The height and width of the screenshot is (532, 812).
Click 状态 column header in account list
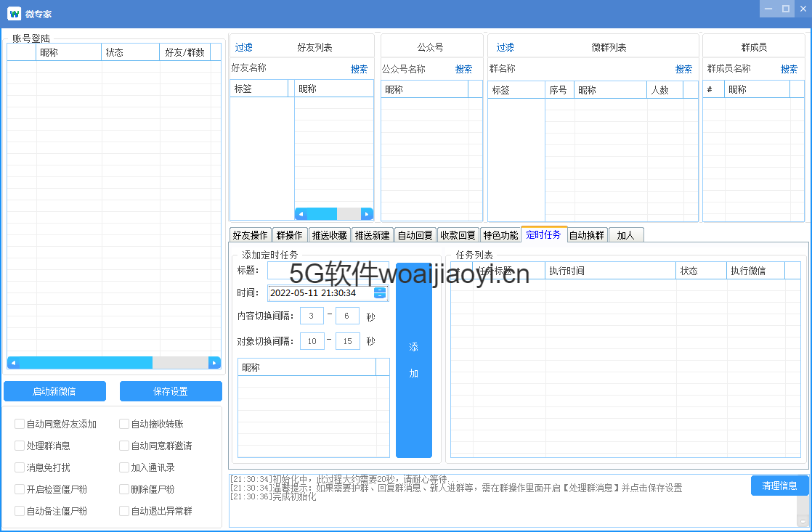pos(130,52)
